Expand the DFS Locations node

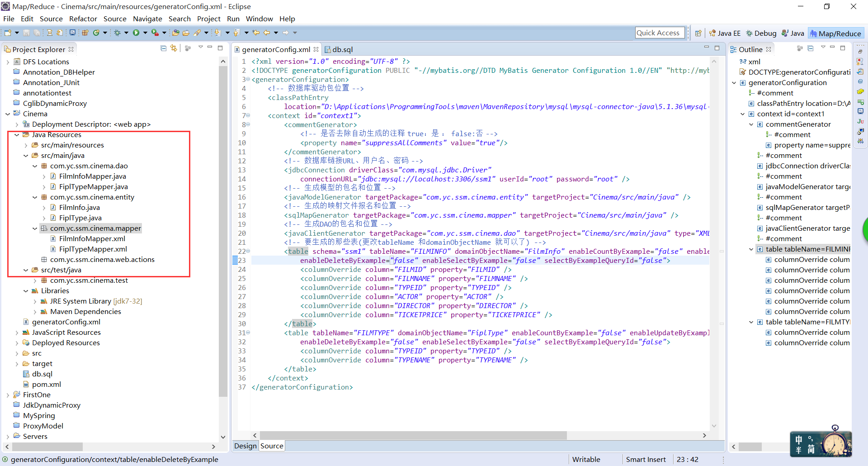point(8,62)
